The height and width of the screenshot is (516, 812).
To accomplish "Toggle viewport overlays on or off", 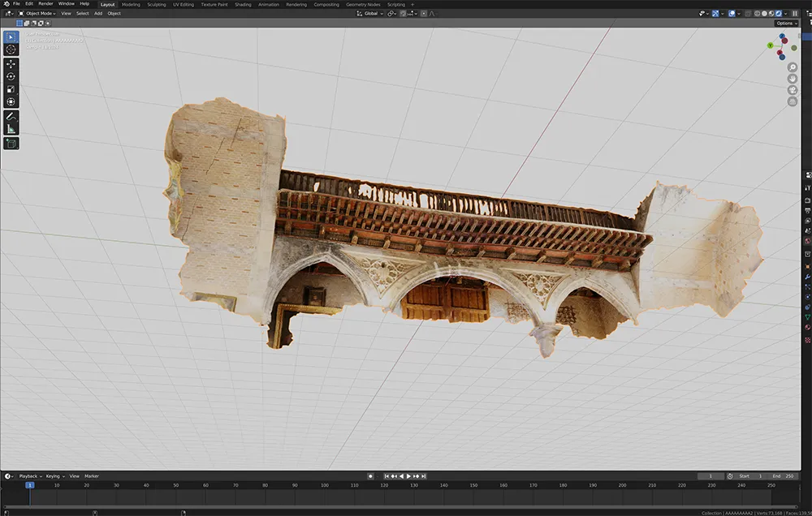I will (x=732, y=14).
